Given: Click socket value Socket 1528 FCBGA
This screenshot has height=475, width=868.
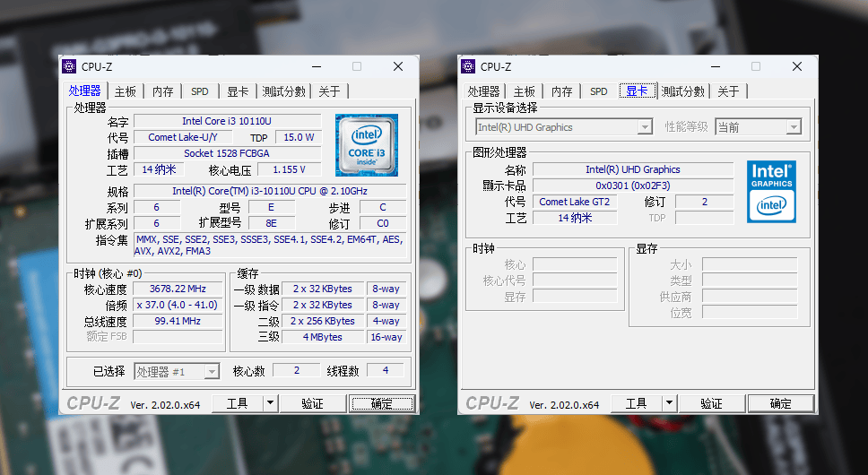Looking at the screenshot, I should [x=227, y=153].
